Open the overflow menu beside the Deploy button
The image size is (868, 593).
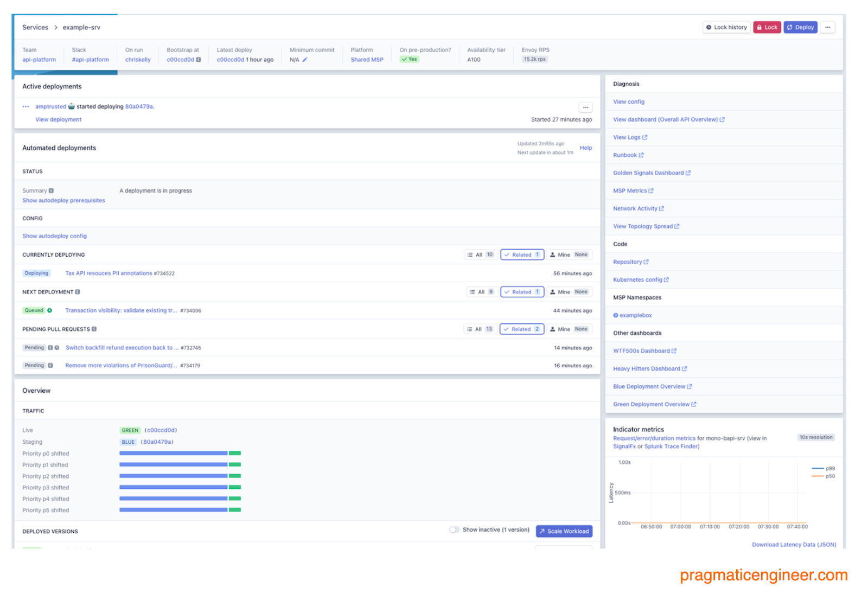[827, 27]
